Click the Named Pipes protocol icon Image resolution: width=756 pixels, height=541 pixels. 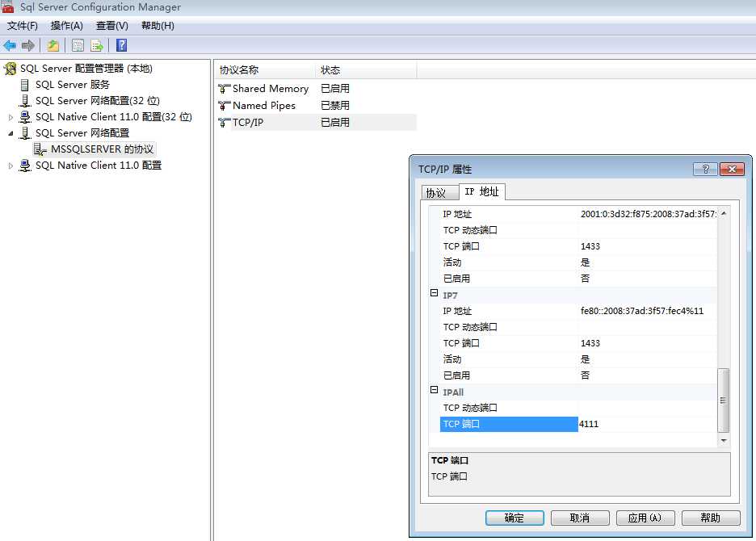tap(224, 106)
